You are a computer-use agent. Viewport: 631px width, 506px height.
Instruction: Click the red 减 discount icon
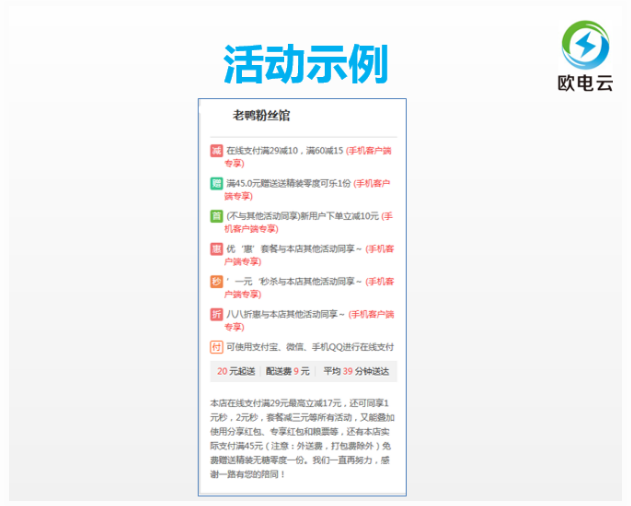216,151
